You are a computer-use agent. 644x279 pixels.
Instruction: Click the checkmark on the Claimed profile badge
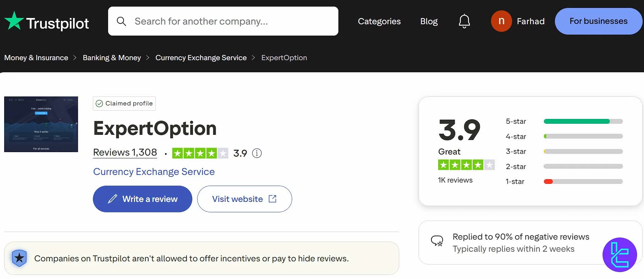(99, 103)
